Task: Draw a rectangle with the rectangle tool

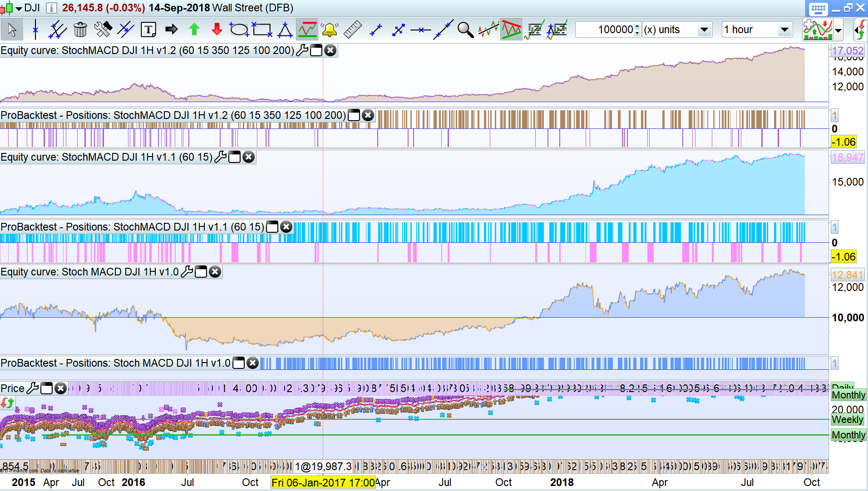Action: 262,30
